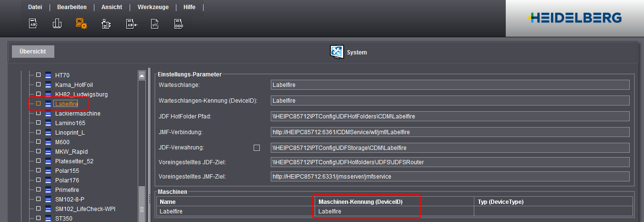The image size is (644, 222).
Task: Click the Warteschlangen-Kennung (DeviceID) field
Action: pyautogui.click(x=450, y=101)
